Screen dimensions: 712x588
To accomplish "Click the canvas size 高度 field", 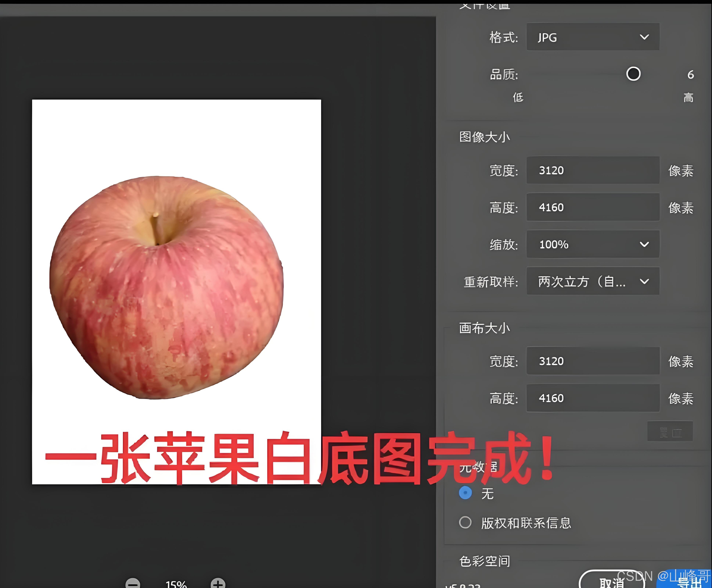I will pyautogui.click(x=592, y=398).
